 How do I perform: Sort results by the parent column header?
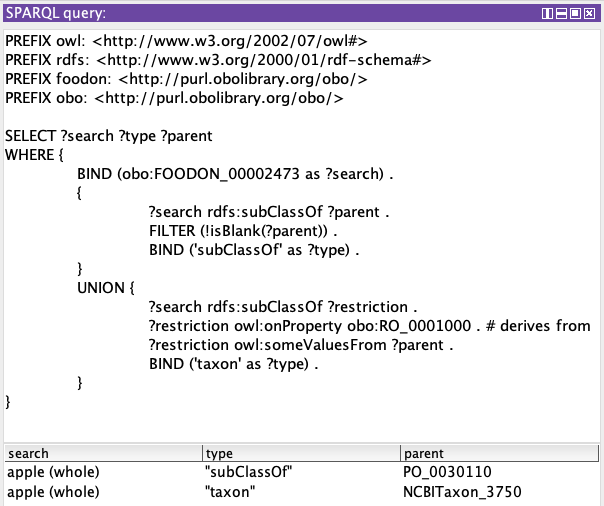click(500, 453)
